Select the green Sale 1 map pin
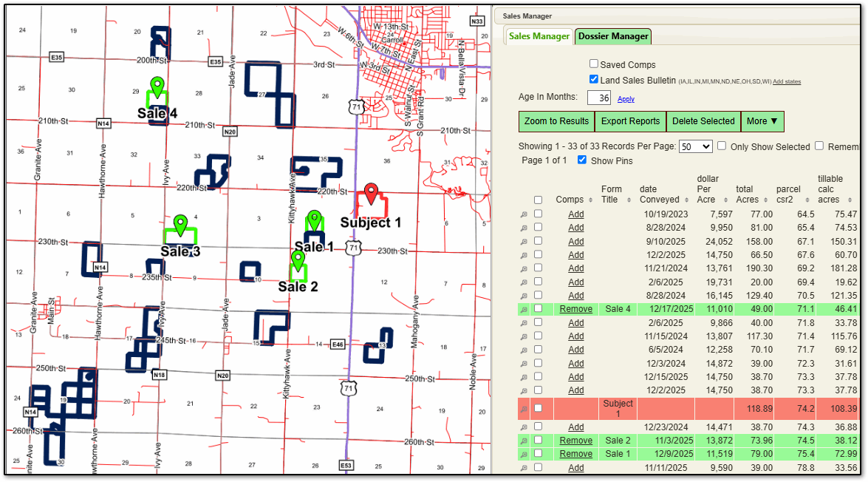Image resolution: width=868 pixels, height=482 pixels. (x=315, y=221)
